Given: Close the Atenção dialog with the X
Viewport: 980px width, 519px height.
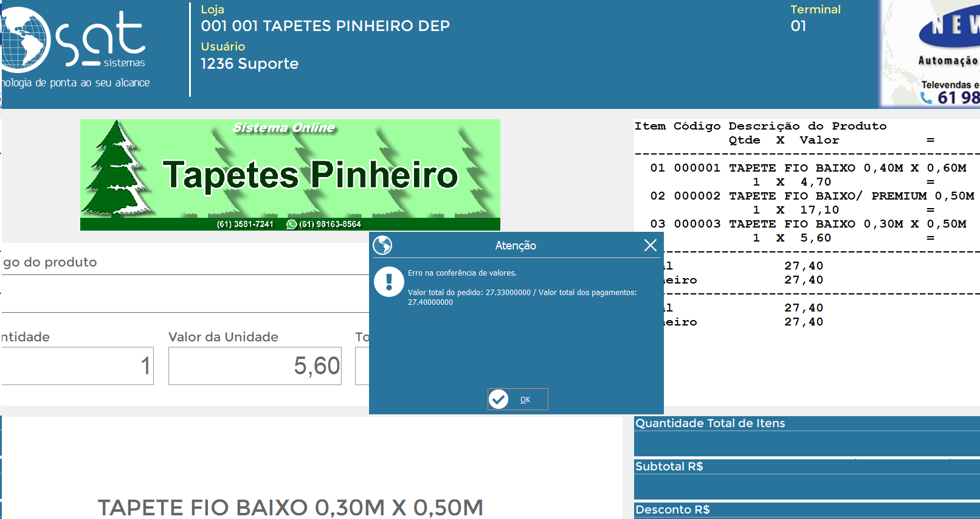Looking at the screenshot, I should [650, 245].
